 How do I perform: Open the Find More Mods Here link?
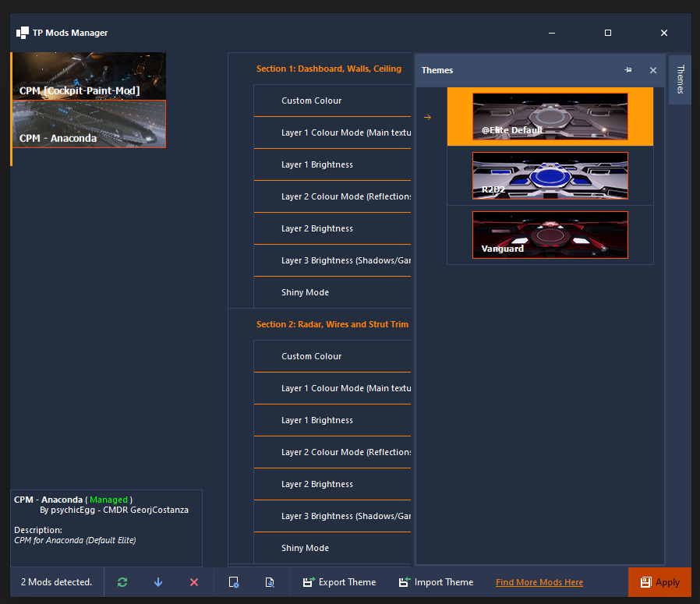click(x=539, y=582)
